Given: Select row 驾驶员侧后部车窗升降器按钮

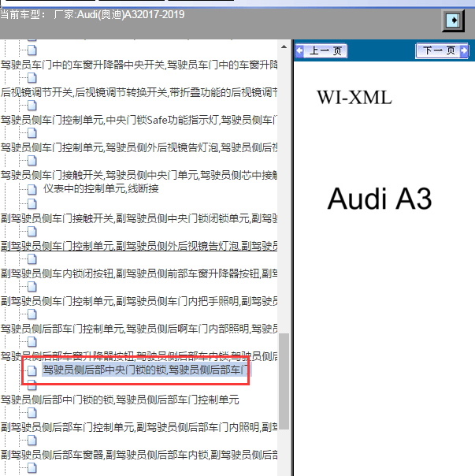Looking at the screenshot, I should tap(139, 356).
